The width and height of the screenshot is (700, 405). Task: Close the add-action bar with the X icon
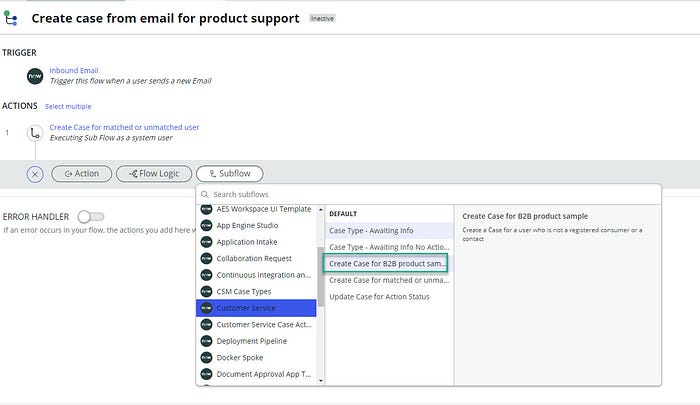(35, 174)
